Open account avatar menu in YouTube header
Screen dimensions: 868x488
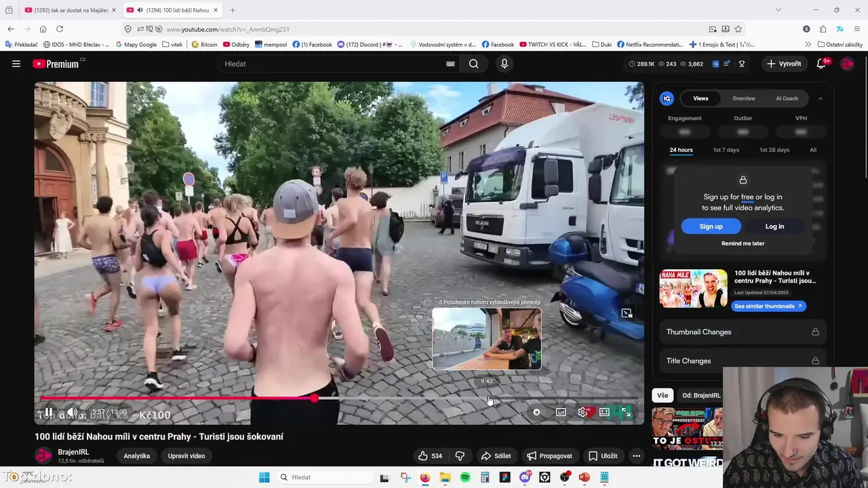847,64
